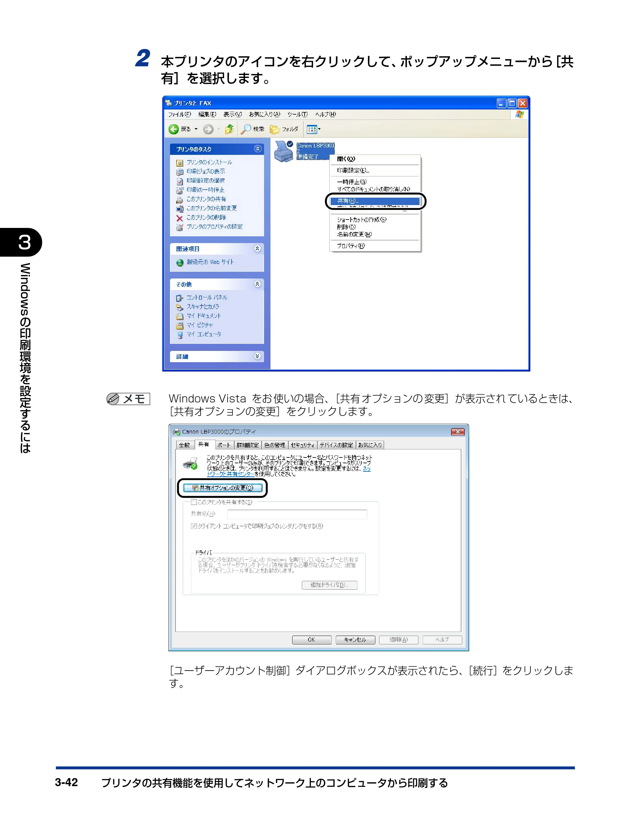Viewport: 644px width, 828px height.
Task: Click このプリンタの名前変更 task link
Action: [x=212, y=208]
